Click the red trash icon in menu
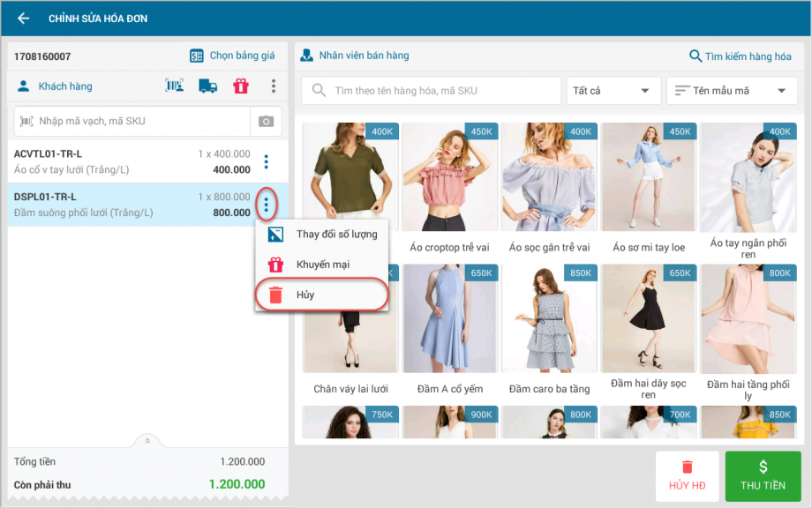The image size is (812, 508). (275, 295)
